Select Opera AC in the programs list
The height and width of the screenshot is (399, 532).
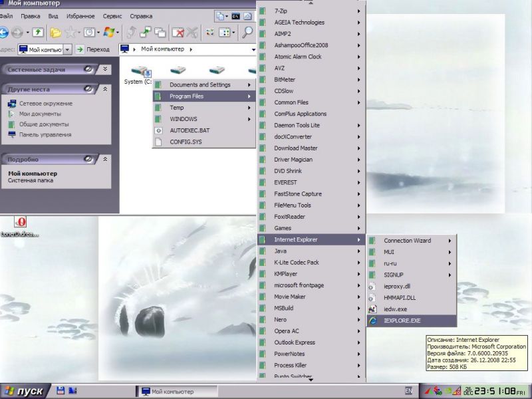coord(286,331)
